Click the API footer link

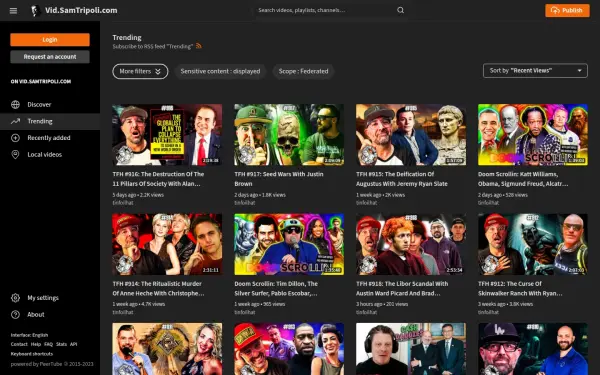tap(73, 344)
